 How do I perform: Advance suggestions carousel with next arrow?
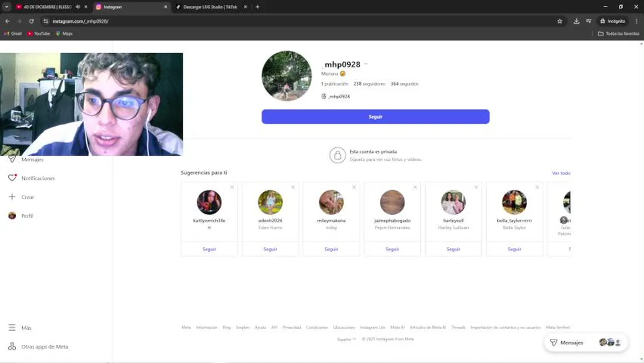pyautogui.click(x=563, y=220)
